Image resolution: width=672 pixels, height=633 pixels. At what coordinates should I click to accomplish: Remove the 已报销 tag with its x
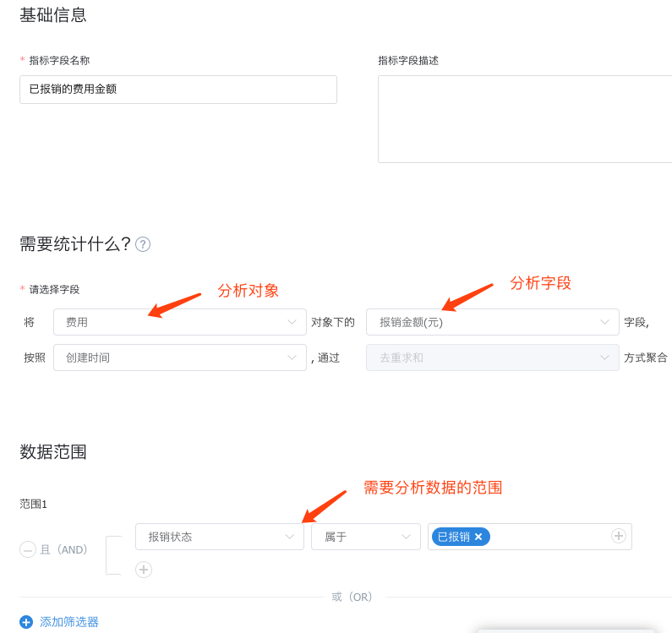coord(478,537)
